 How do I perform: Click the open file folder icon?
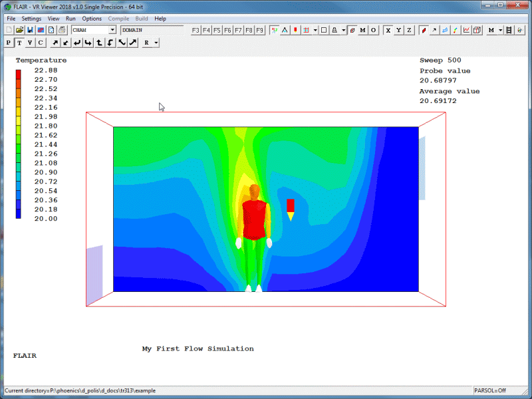point(19,30)
